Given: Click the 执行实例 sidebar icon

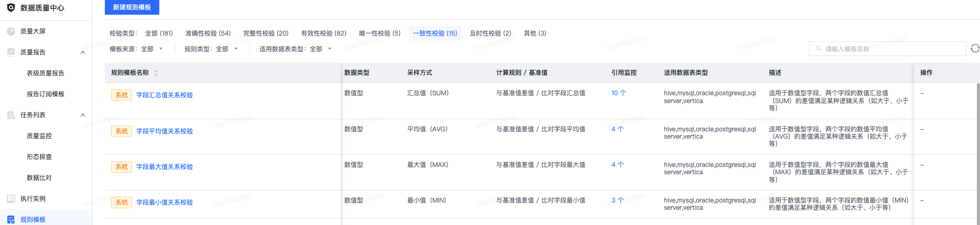Looking at the screenshot, I should (x=11, y=199).
